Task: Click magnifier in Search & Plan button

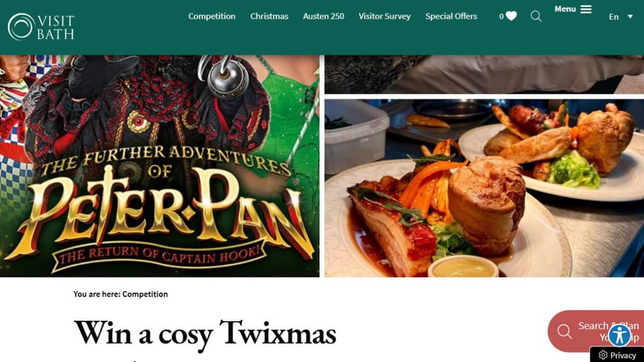Action: (x=565, y=331)
